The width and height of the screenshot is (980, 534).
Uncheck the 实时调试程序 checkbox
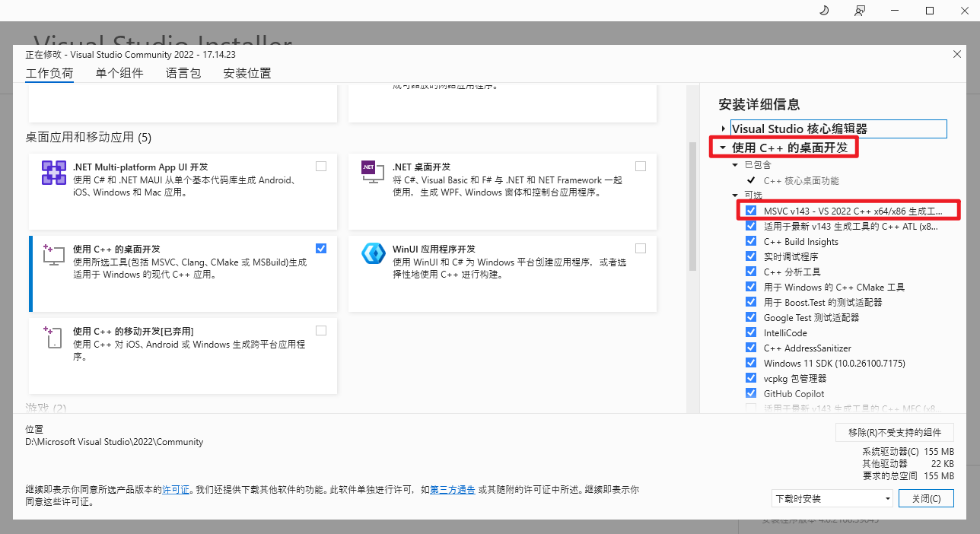[752, 256]
